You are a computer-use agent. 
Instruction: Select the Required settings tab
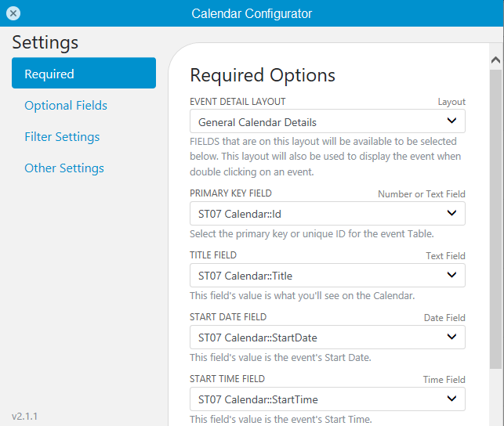pos(84,73)
